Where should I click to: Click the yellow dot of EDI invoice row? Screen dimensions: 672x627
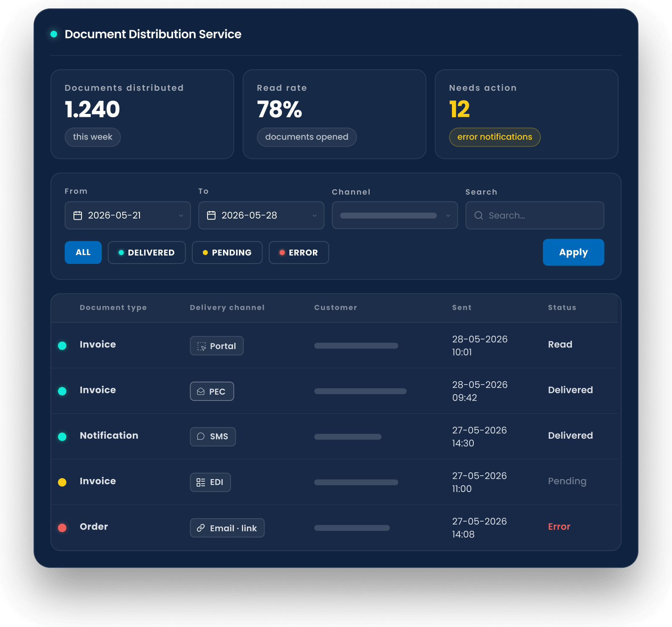(x=62, y=482)
